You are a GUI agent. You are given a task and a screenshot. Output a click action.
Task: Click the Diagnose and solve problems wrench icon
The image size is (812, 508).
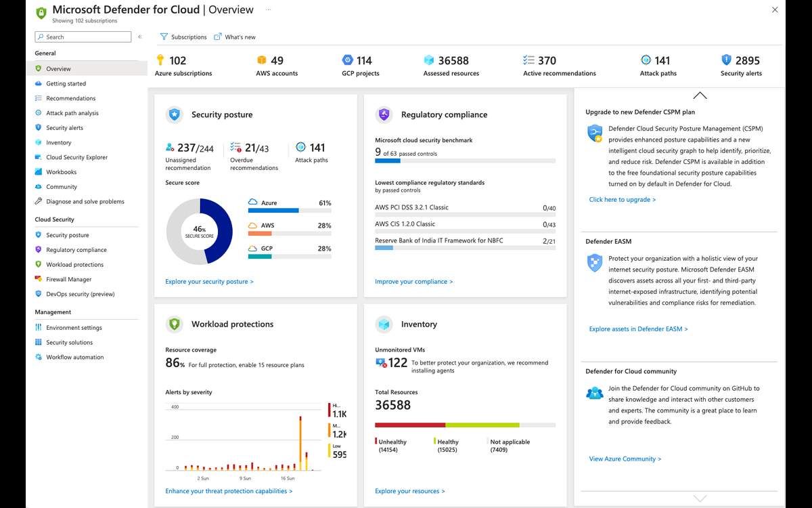39,201
